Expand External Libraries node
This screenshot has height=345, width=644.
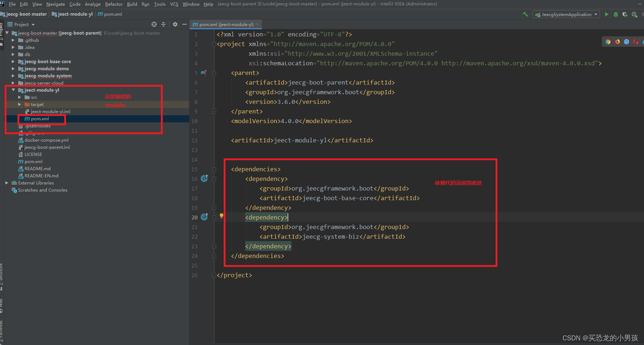7,183
